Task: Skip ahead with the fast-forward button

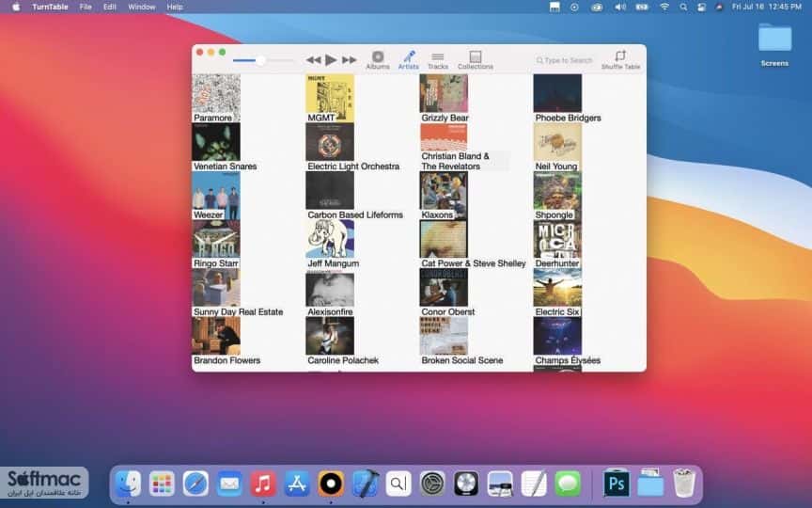Action: [349, 60]
